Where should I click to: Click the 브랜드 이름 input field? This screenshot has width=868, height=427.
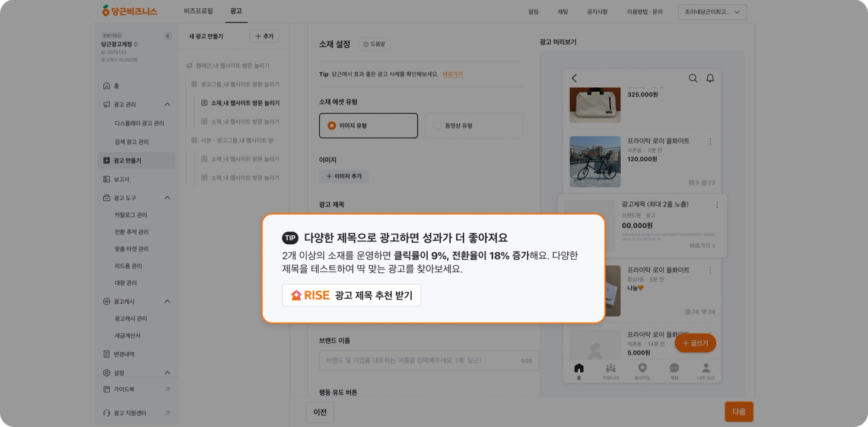tap(429, 361)
